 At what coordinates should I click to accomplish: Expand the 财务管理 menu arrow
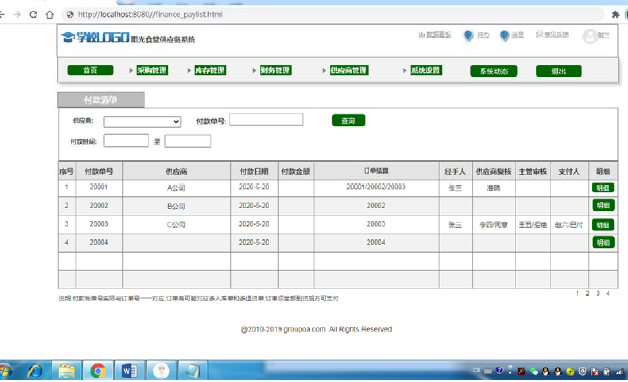coord(254,70)
